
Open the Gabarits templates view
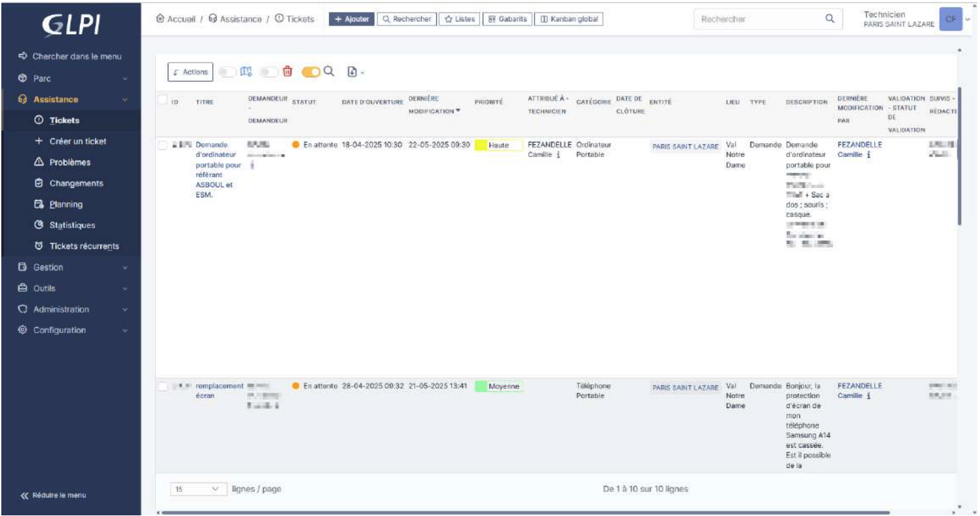(x=508, y=19)
